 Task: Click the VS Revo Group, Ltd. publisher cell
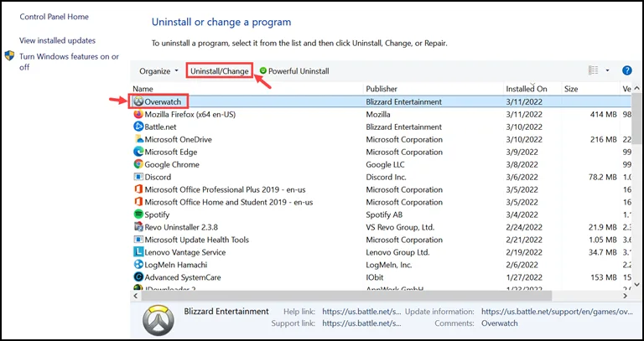(x=400, y=227)
